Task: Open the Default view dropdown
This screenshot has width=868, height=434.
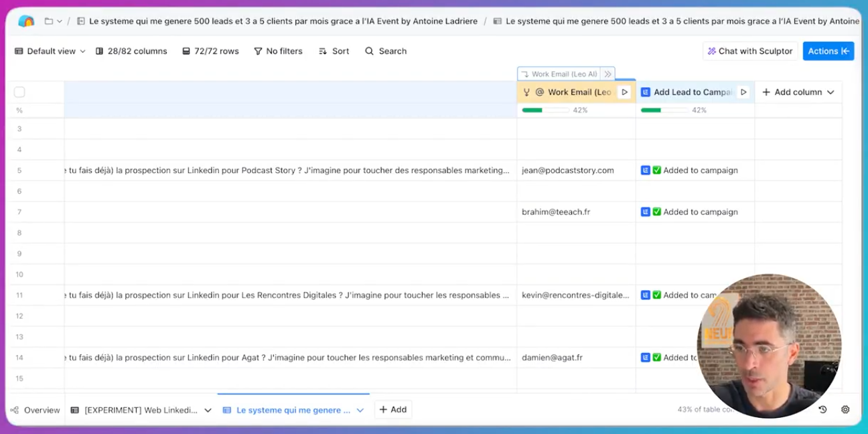Action: [50, 51]
